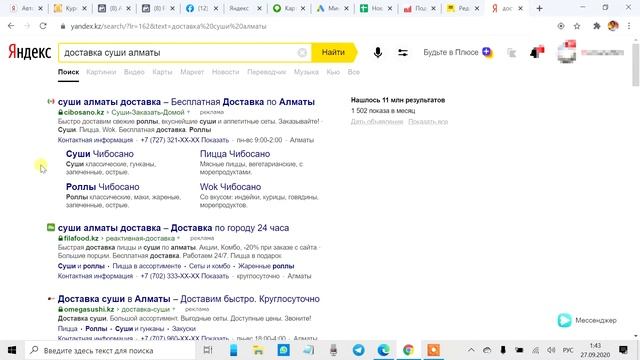Click the Yandex Plus badge icon
The height and width of the screenshot is (360, 640).
[487, 52]
